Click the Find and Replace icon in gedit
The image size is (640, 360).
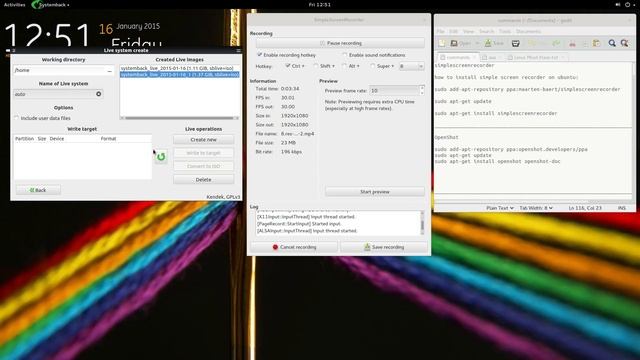624,43
